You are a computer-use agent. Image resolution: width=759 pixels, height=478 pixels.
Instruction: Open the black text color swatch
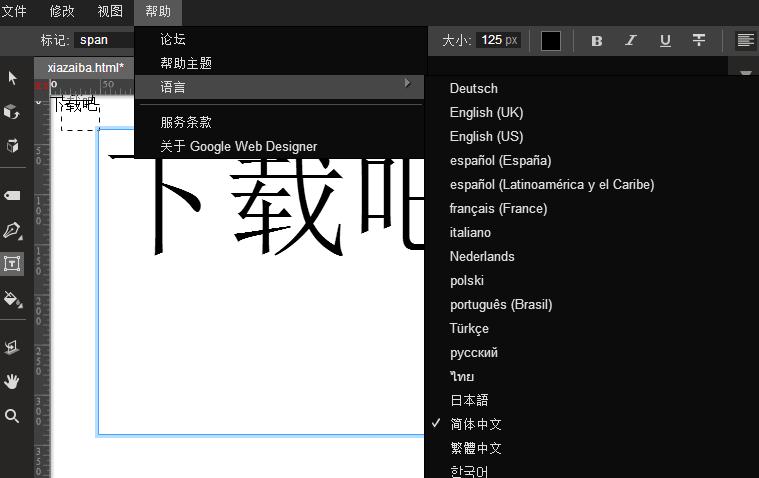551,41
